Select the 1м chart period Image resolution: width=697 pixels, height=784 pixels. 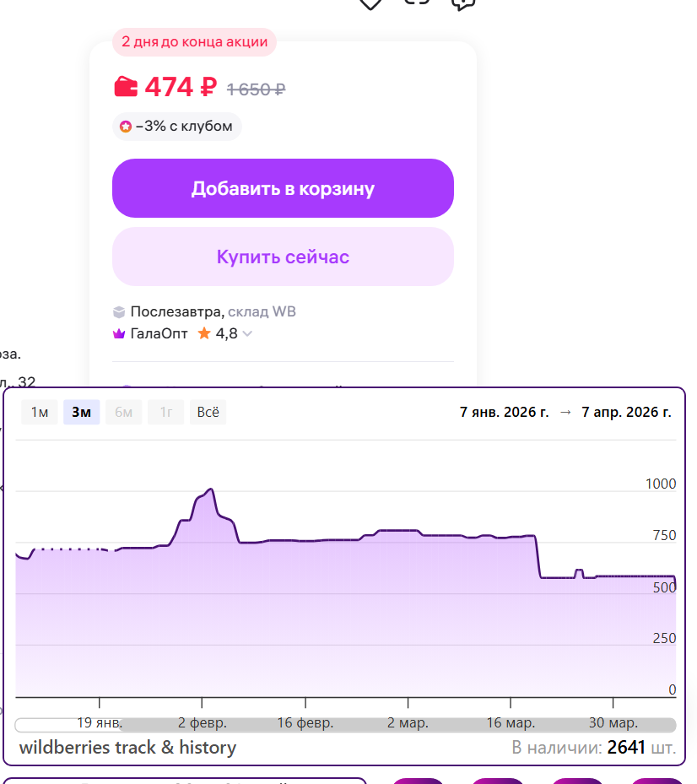[x=40, y=412]
